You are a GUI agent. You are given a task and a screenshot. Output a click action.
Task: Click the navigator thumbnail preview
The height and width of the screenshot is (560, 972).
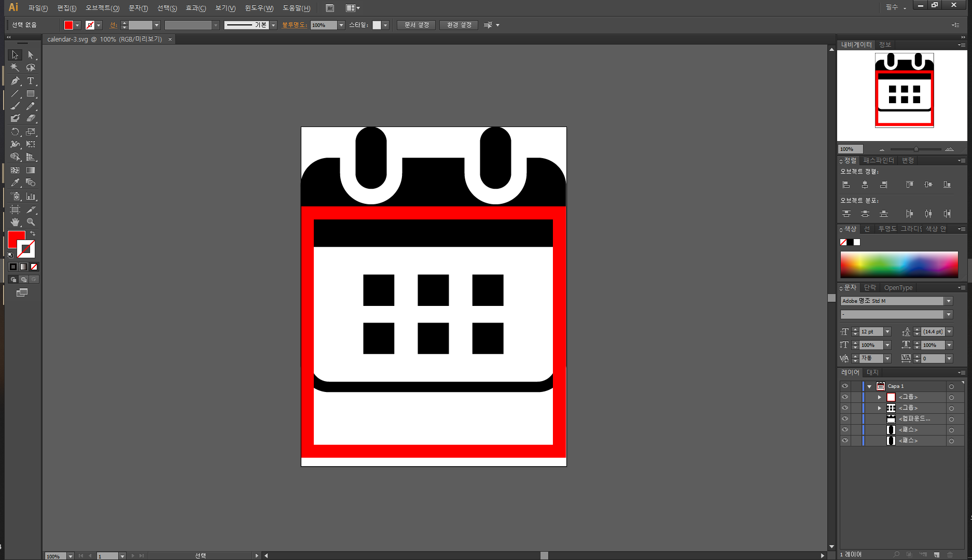[x=904, y=90]
